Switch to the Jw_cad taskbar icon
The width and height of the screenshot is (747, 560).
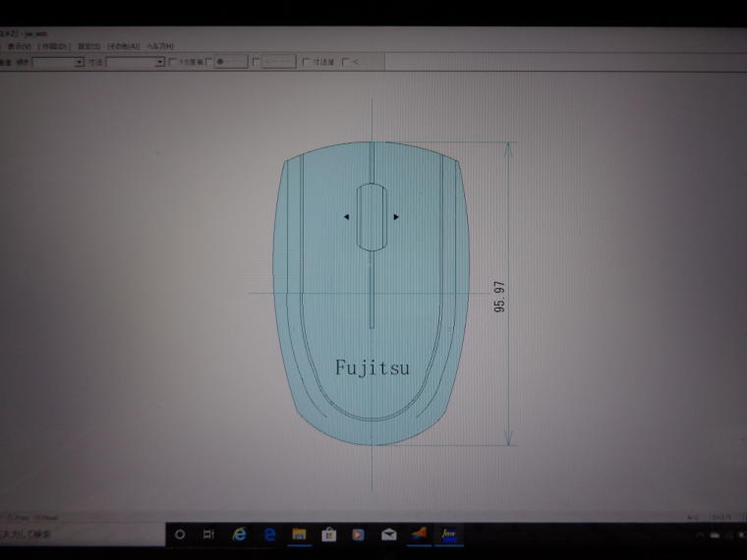tap(449, 534)
